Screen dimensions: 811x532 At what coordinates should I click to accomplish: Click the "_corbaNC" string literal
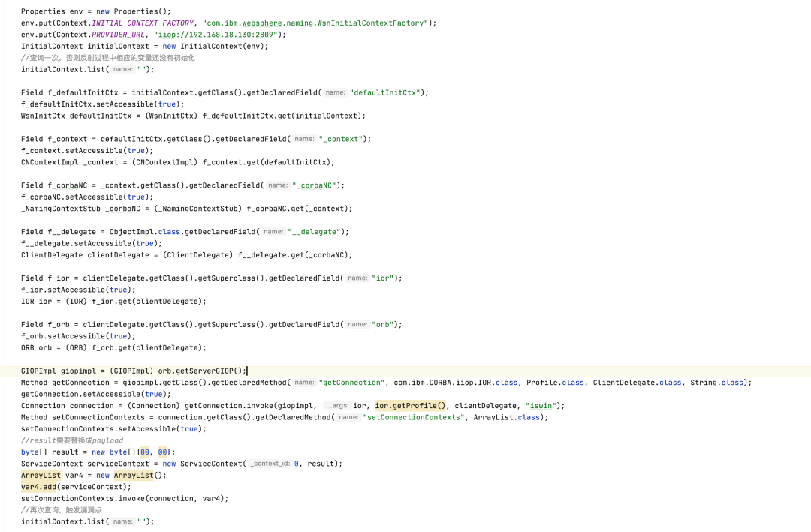314,185
